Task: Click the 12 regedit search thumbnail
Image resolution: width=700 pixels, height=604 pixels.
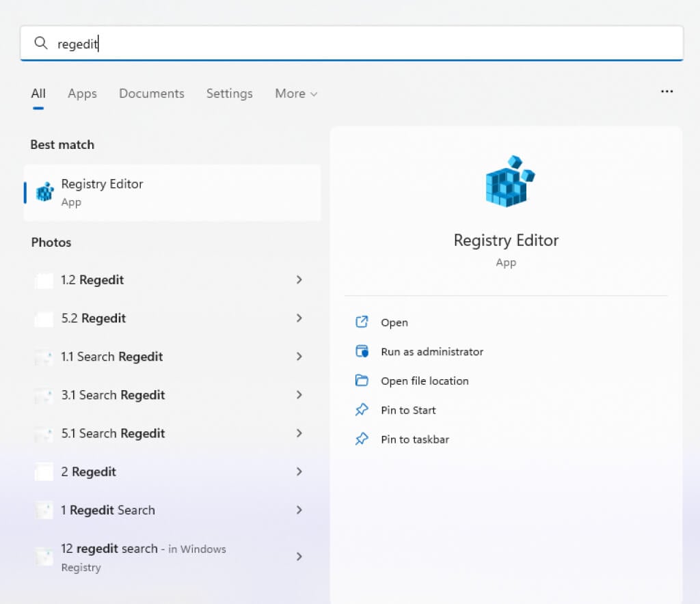Action: pyautogui.click(x=44, y=557)
